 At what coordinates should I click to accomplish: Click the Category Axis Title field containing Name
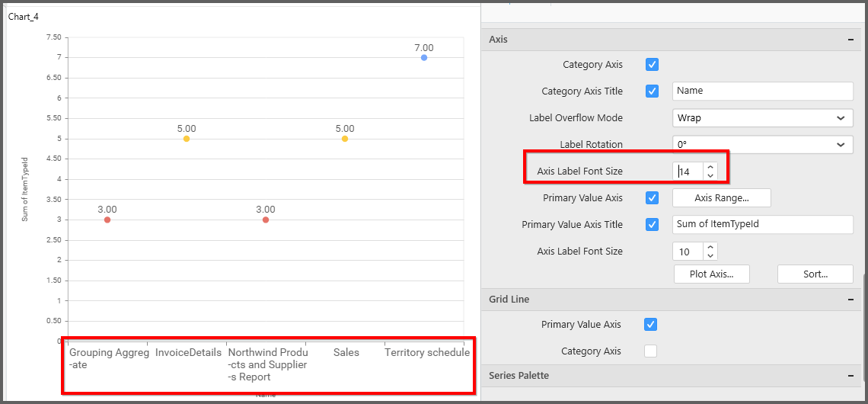click(762, 91)
